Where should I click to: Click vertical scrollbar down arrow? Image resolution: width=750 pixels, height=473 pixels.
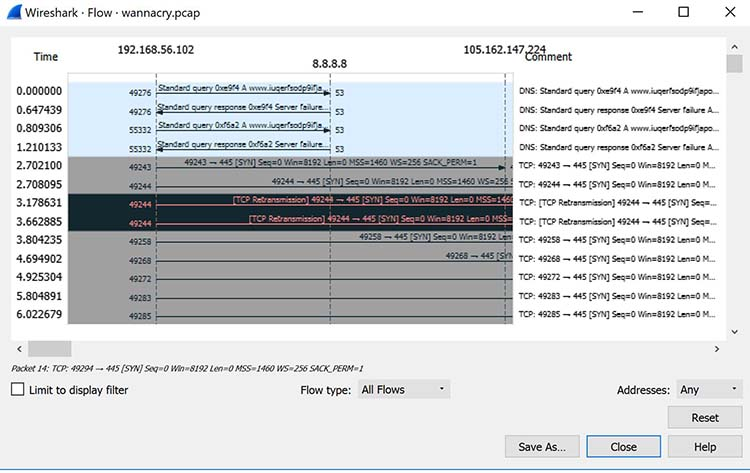point(734,332)
